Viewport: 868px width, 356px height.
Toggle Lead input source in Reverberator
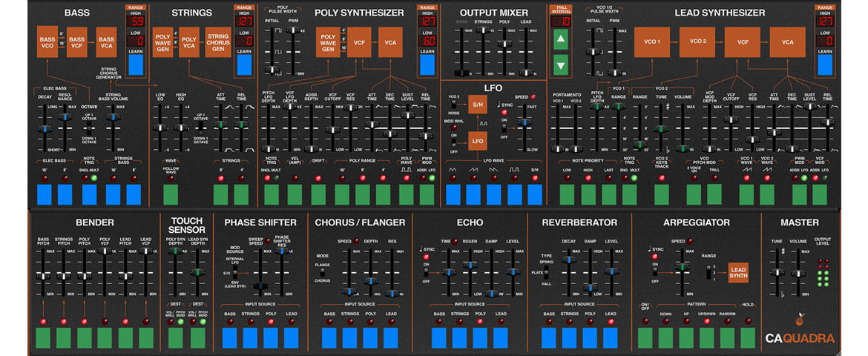click(610, 337)
